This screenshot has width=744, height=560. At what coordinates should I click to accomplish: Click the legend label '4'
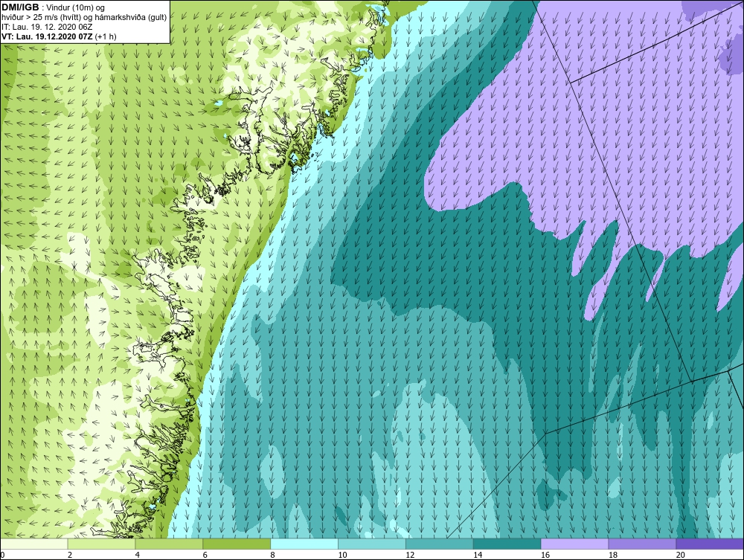pos(137,555)
